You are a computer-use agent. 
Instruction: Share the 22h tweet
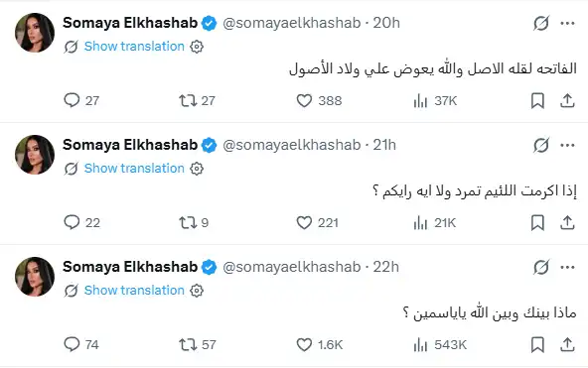[567, 344]
